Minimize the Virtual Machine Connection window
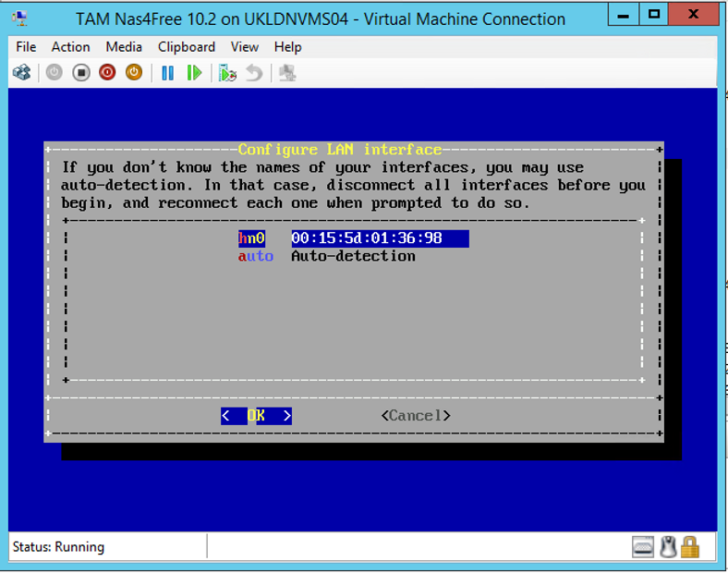Image resolution: width=728 pixels, height=573 pixels. [623, 15]
